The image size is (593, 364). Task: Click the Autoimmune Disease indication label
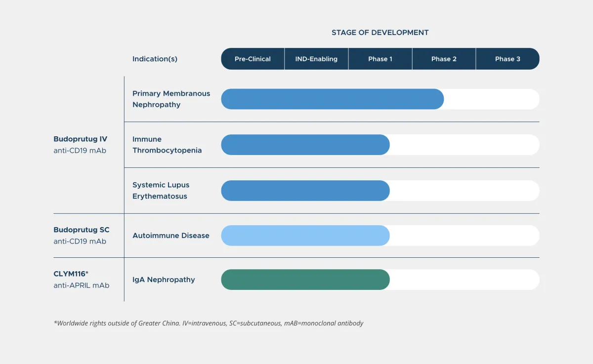pyautogui.click(x=170, y=236)
